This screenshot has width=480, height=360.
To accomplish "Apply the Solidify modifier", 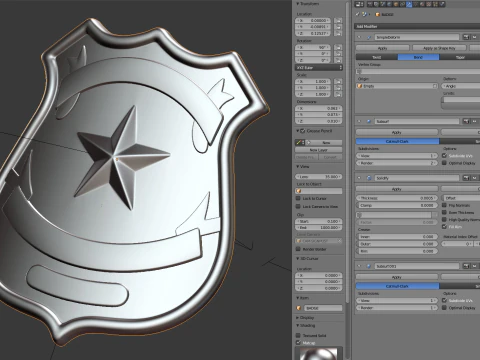I will coord(397,189).
